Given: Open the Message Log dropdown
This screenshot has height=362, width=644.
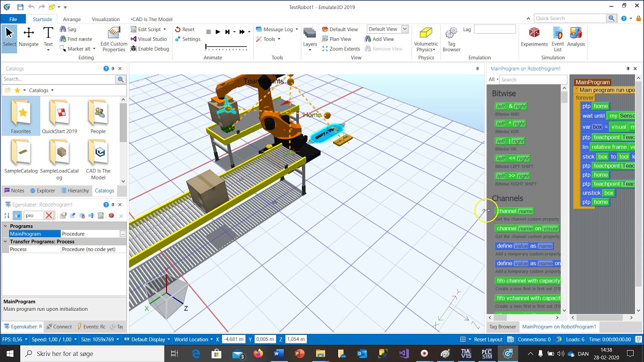Looking at the screenshot, I should (x=297, y=30).
